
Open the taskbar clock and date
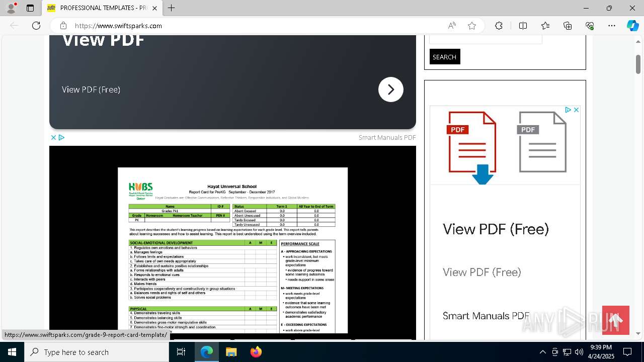pyautogui.click(x=601, y=352)
